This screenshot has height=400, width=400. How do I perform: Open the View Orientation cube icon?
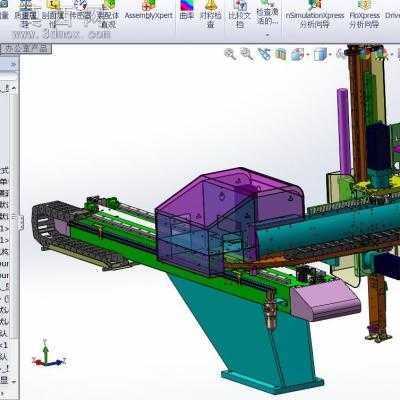coord(297,54)
